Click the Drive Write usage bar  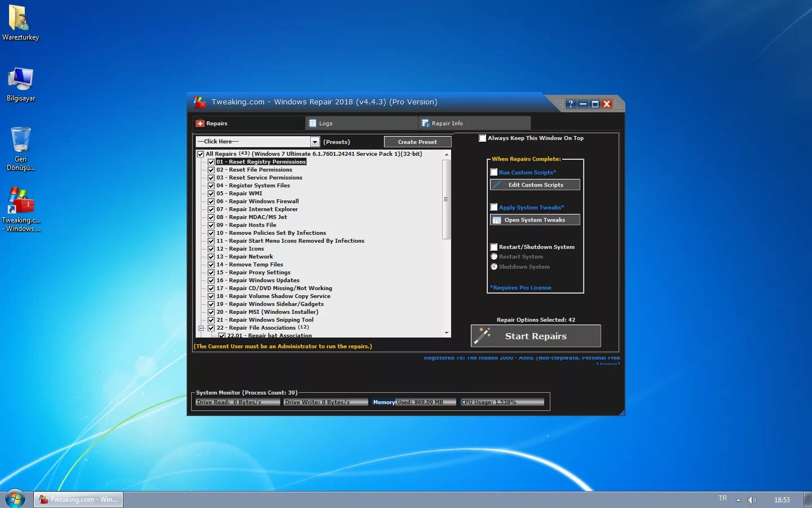pyautogui.click(x=326, y=402)
